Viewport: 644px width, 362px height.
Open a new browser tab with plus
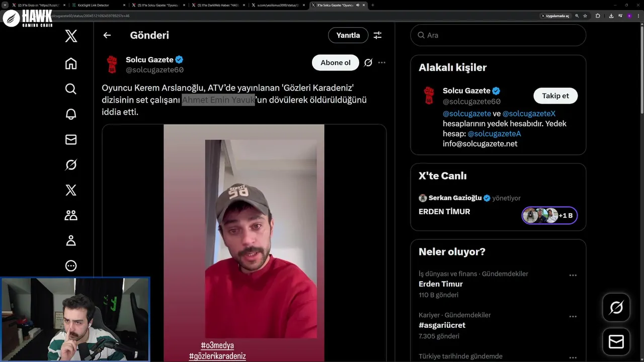(373, 5)
